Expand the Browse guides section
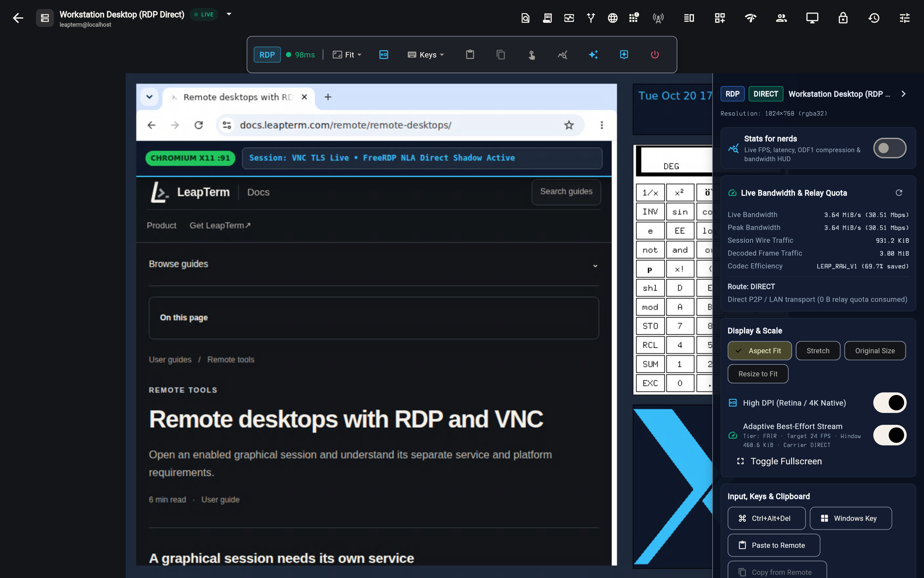The width and height of the screenshot is (924, 578). [373, 264]
